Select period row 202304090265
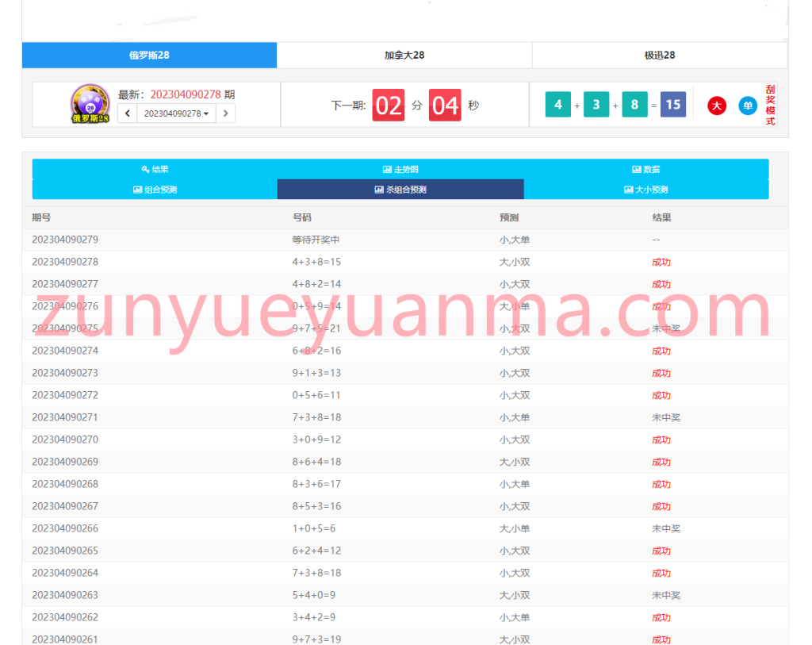 click(x=405, y=551)
